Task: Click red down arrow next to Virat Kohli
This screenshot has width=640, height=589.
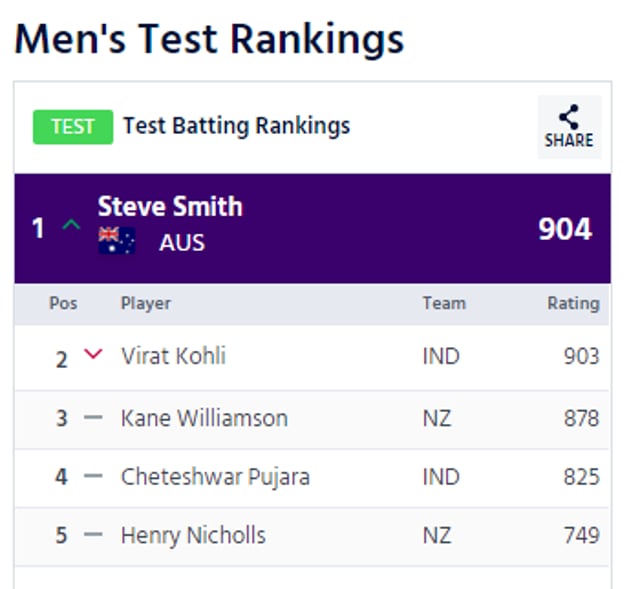Action: click(x=93, y=354)
